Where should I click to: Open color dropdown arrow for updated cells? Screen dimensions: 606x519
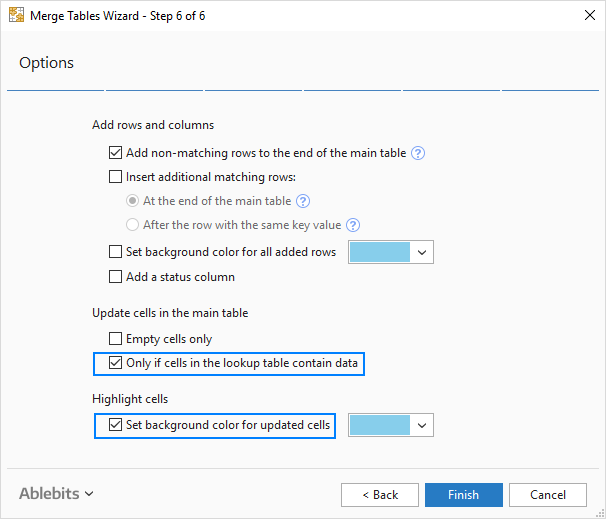tap(422, 425)
